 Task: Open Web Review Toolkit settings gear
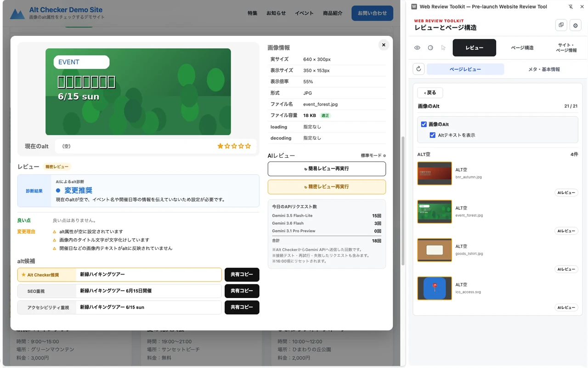(575, 26)
